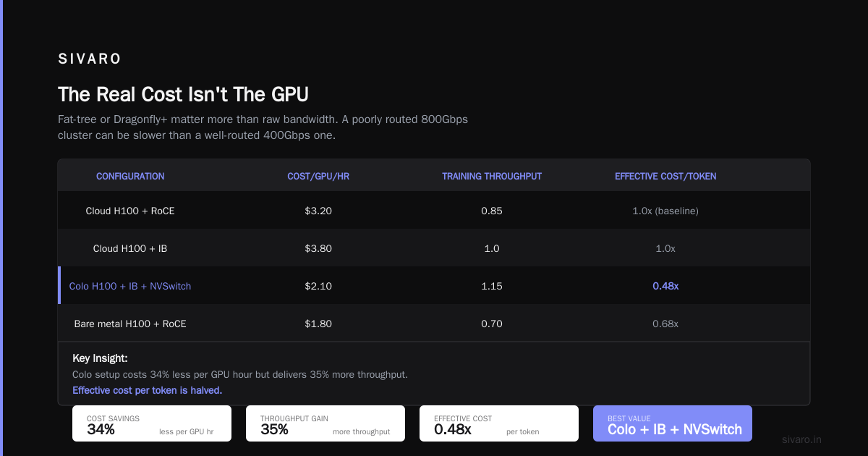Click the 'Fat-tree or Dragonfly+' subtitle text
The image size is (868, 456).
coord(263,127)
